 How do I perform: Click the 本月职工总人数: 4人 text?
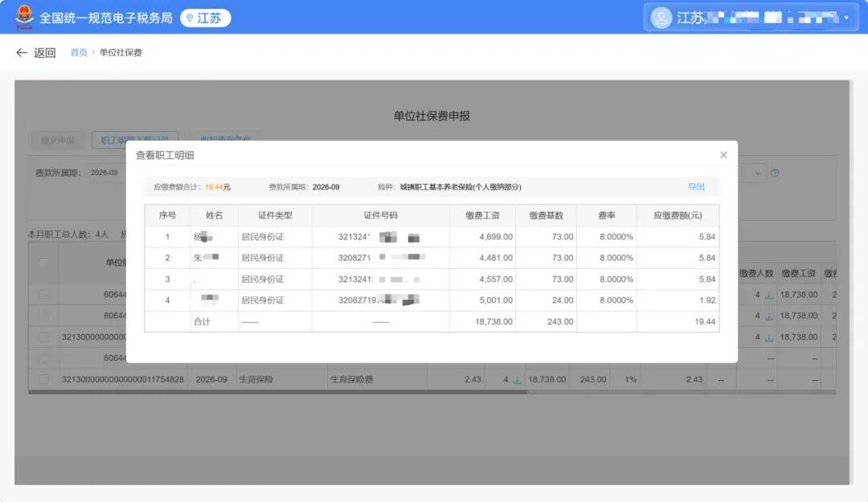[68, 234]
